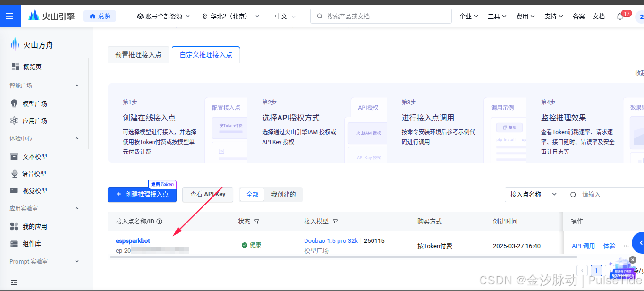The height and width of the screenshot is (291, 644).
Task: Open the espsparkbot endpoint link
Action: [133, 240]
